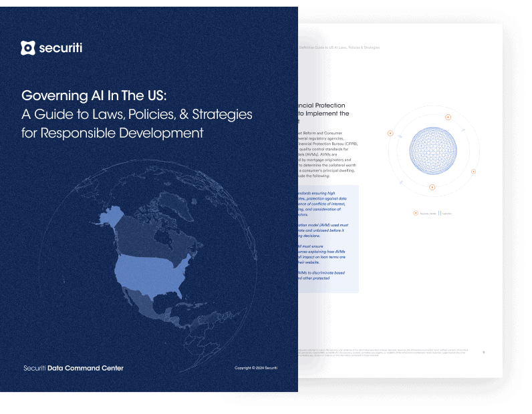Click the 'Copyright © 2024 Securiti' notice

pos(256,368)
